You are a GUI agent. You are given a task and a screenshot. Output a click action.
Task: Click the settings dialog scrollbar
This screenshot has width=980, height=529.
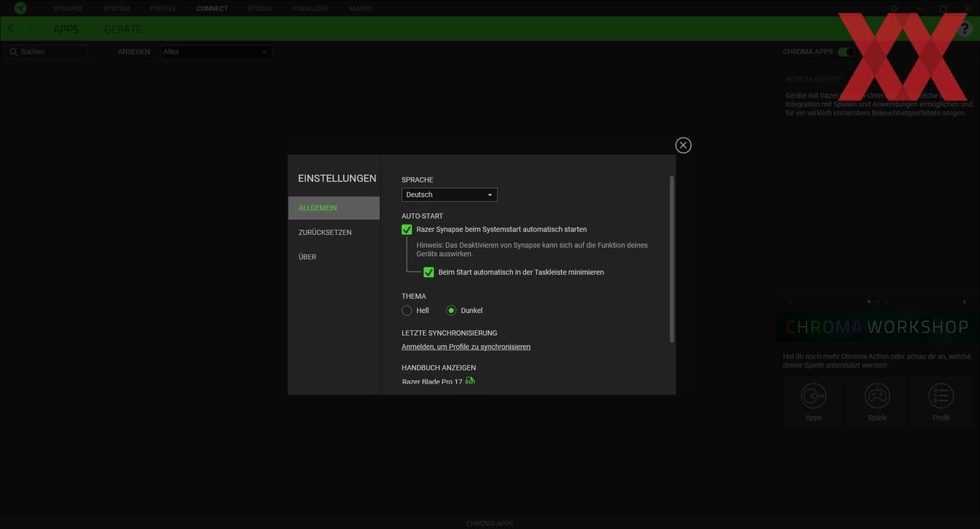click(672, 259)
